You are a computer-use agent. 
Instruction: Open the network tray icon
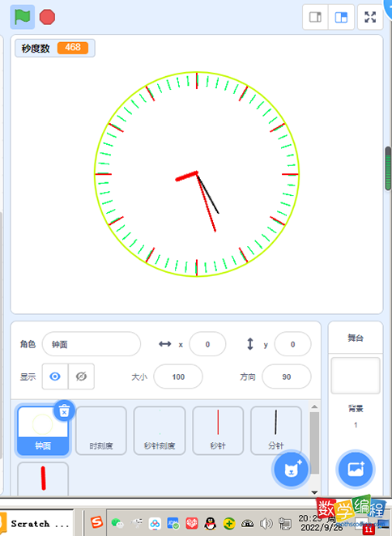(x=284, y=523)
